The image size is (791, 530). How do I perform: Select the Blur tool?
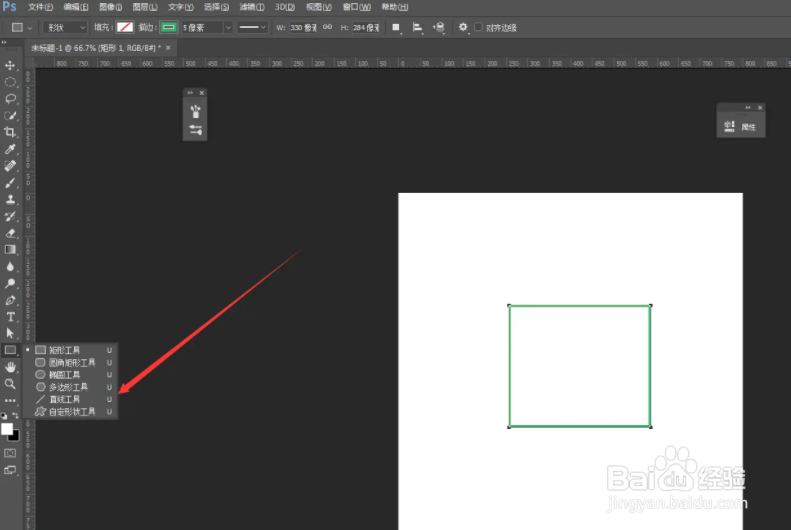click(x=10, y=266)
